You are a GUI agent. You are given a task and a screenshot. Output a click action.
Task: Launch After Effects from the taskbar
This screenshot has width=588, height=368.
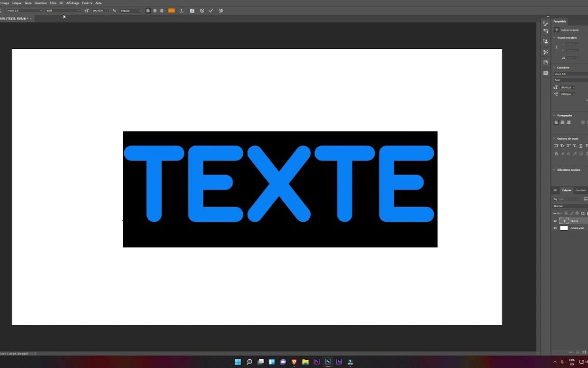pos(339,361)
